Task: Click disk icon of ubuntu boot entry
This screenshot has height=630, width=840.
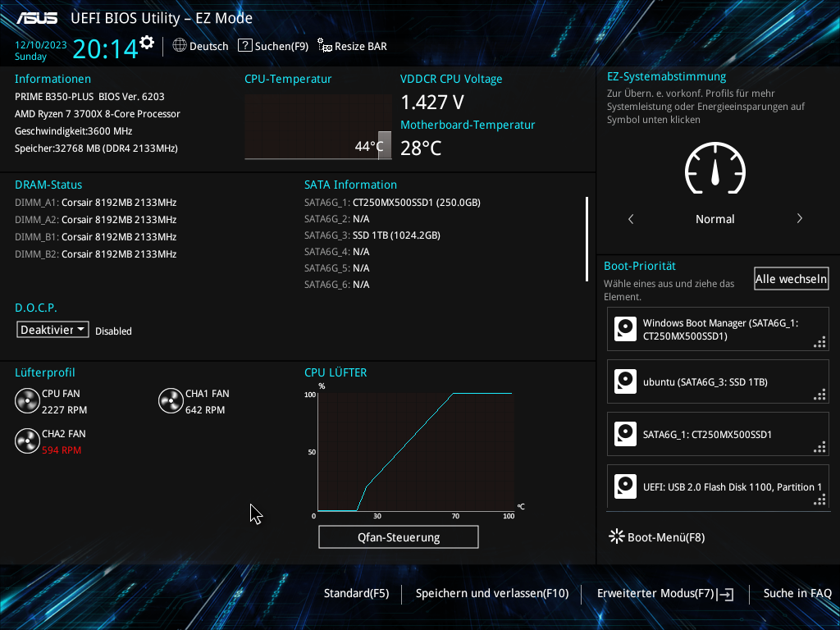Action: click(x=625, y=381)
